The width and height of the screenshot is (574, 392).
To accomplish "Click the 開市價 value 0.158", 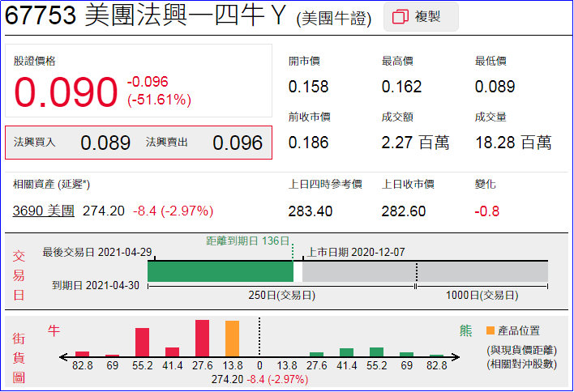I will pos(308,87).
